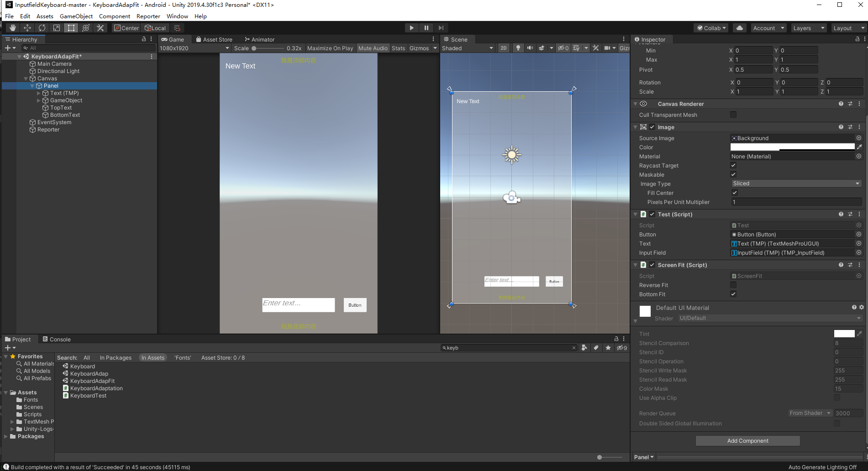Viewport: 868px width, 471px height.
Task: Toggle pivot Center button
Action: pyautogui.click(x=126, y=28)
